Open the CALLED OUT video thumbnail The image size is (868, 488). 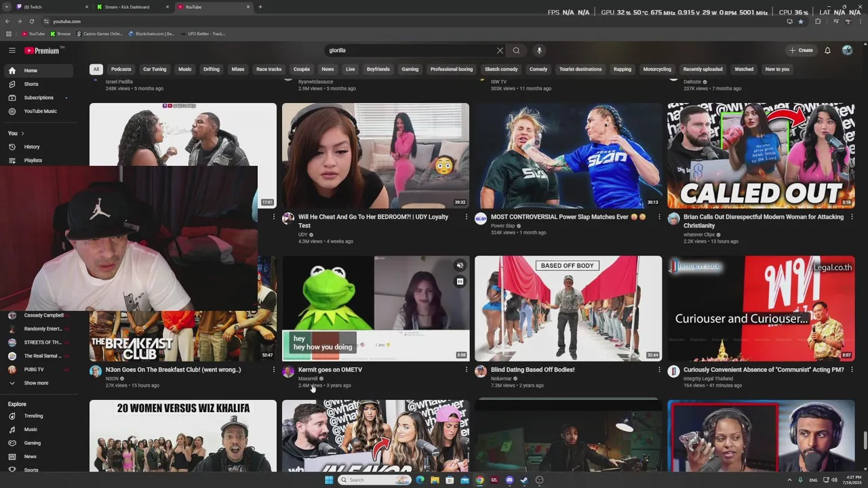[761, 155]
